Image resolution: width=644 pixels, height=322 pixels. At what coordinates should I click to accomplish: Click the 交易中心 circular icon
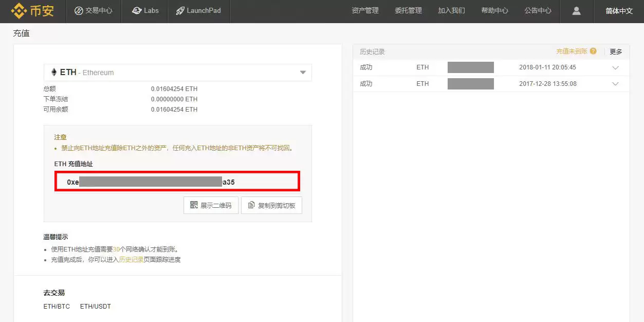[x=78, y=10]
